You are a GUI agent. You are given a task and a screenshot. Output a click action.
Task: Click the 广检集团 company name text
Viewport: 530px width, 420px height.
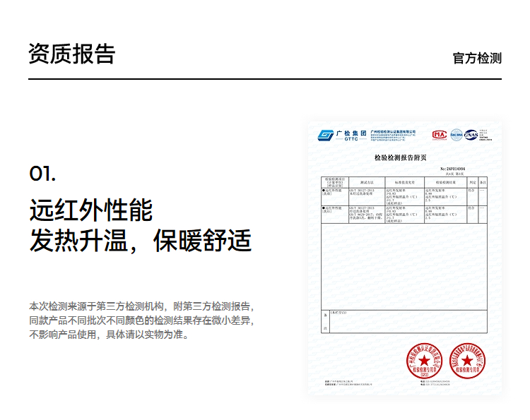(351, 132)
